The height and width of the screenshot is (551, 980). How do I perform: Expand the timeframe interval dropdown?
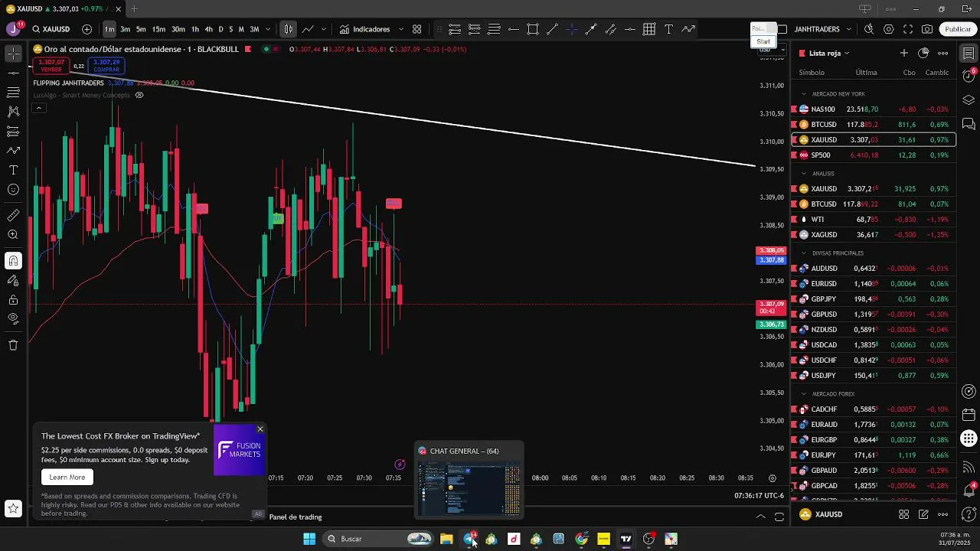(x=267, y=29)
